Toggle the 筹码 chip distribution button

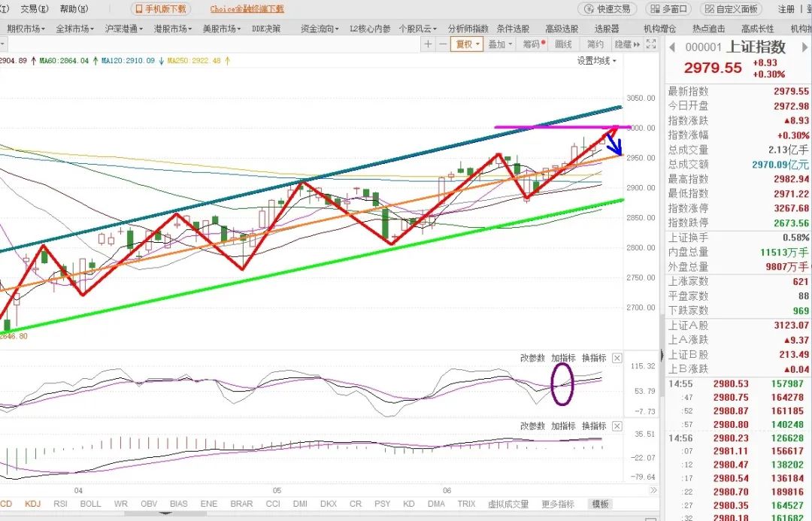(x=533, y=44)
